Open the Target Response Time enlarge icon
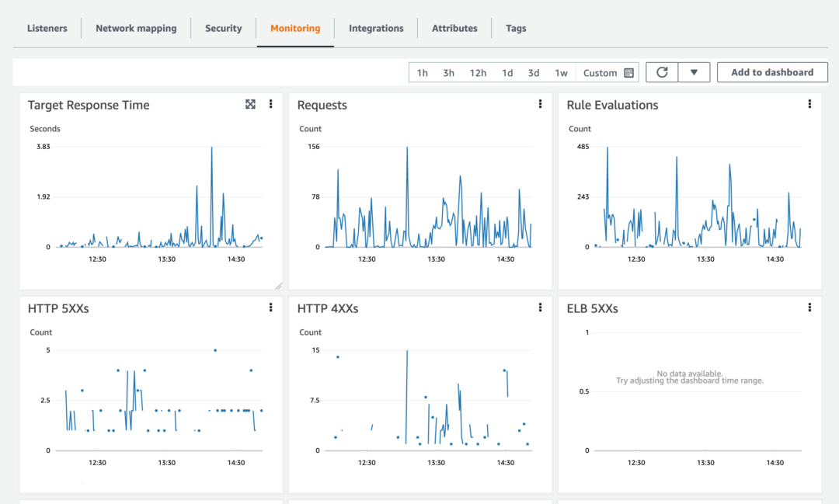Screen dimensions: 839x504 (x=250, y=103)
